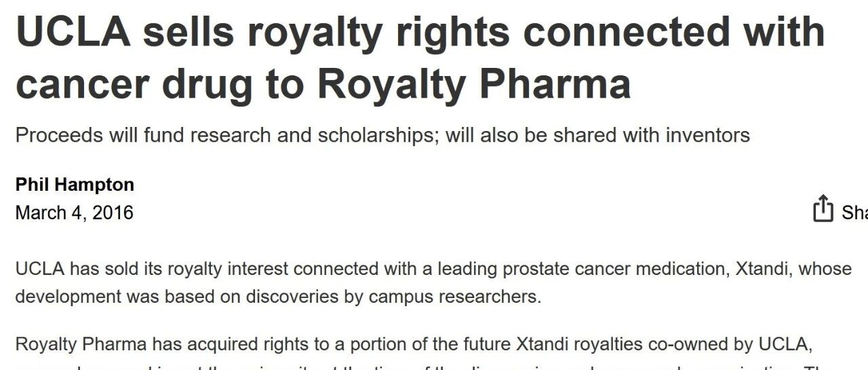Click "Royalty Pharma" in the headline
The width and height of the screenshot is (868, 370).
(474, 84)
